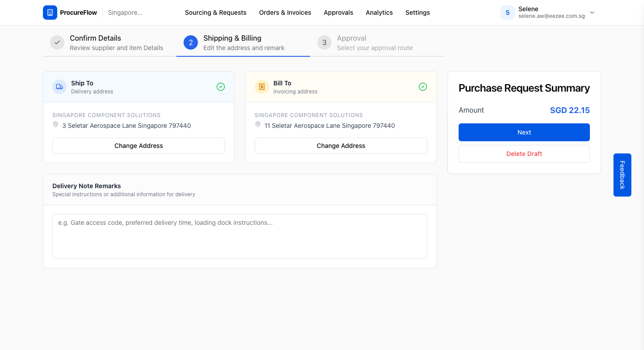Image resolution: width=644 pixels, height=350 pixels.
Task: Click the 'Invoicing address' subtitle
Action: point(295,92)
